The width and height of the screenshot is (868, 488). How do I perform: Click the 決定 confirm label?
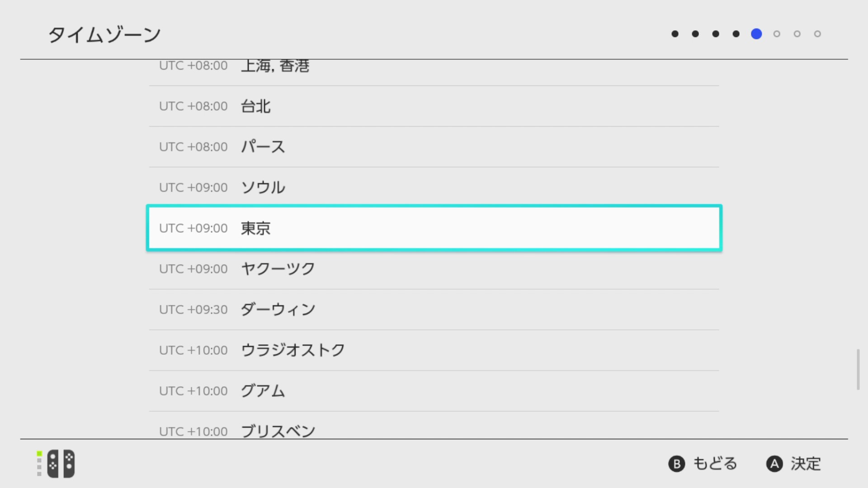pyautogui.click(x=806, y=464)
